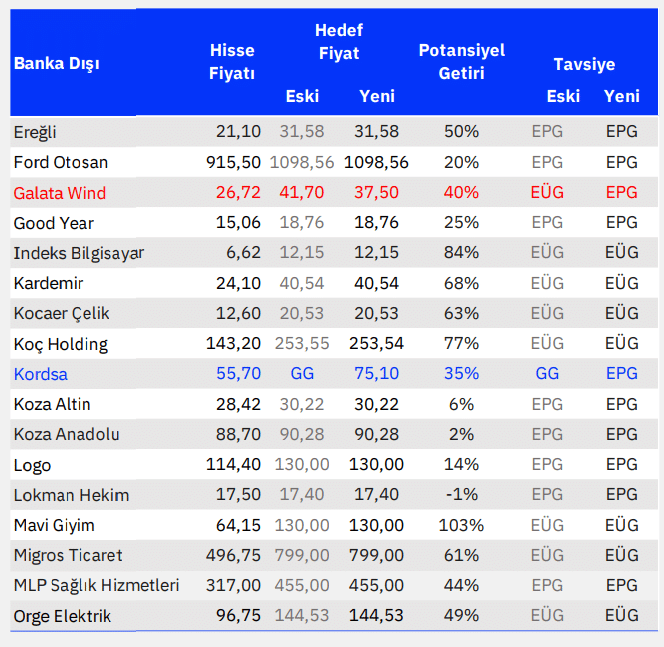Click Kordsa's new EPG recommendation

pyautogui.click(x=622, y=373)
